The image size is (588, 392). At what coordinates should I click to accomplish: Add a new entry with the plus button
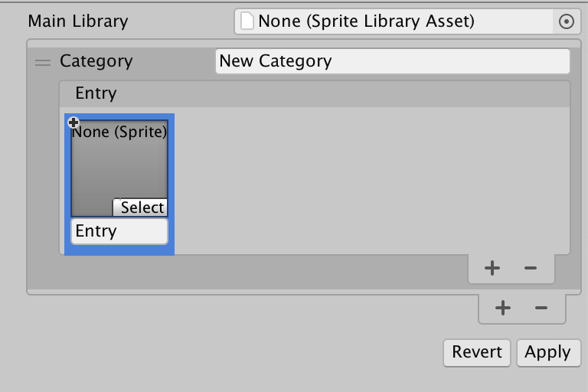pyautogui.click(x=492, y=268)
